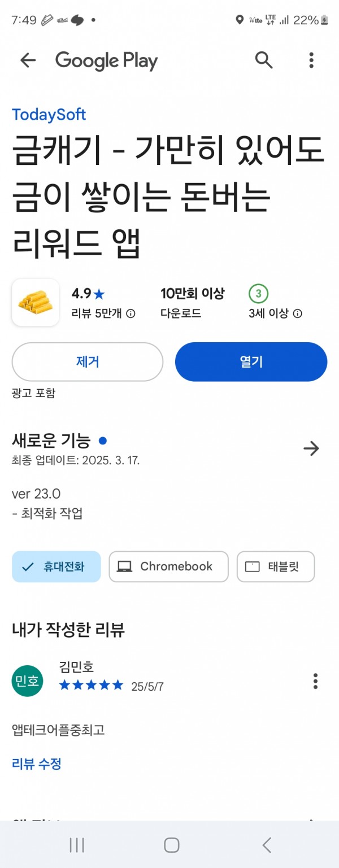The image size is (339, 868).
Task: Open the top-right three-dot overflow menu
Action: click(311, 60)
